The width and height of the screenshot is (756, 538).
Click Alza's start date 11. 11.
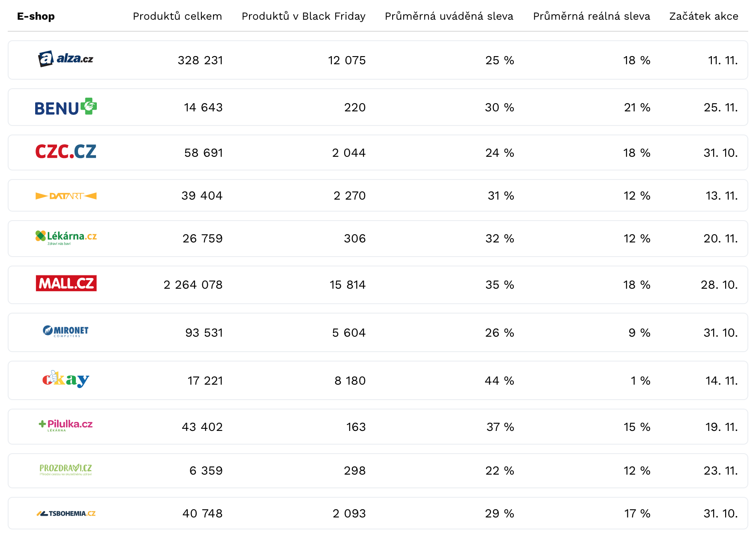point(723,60)
